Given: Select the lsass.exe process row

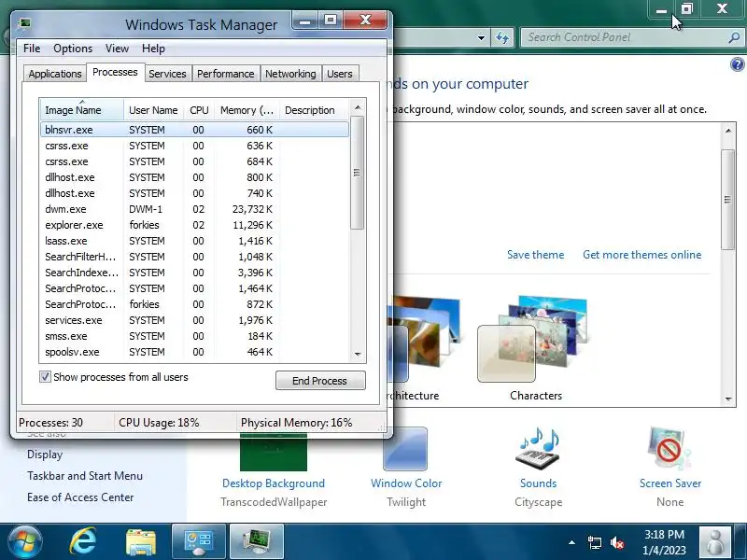Looking at the screenshot, I should tap(195, 241).
